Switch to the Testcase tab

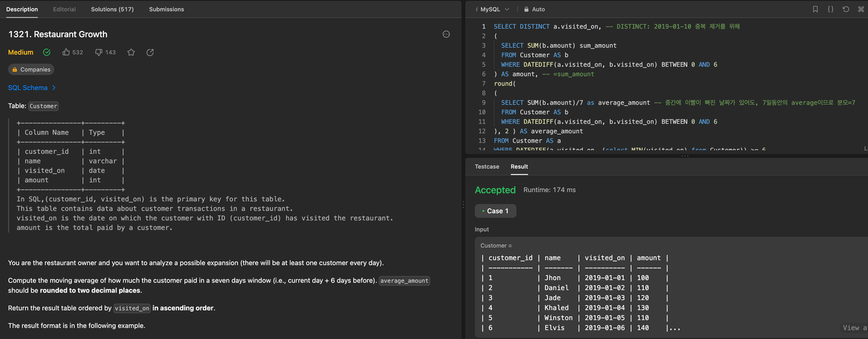pos(487,167)
